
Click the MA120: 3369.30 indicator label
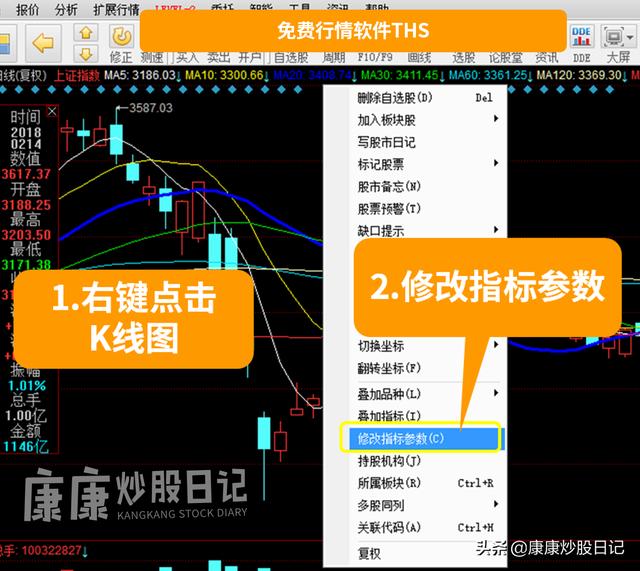579,76
